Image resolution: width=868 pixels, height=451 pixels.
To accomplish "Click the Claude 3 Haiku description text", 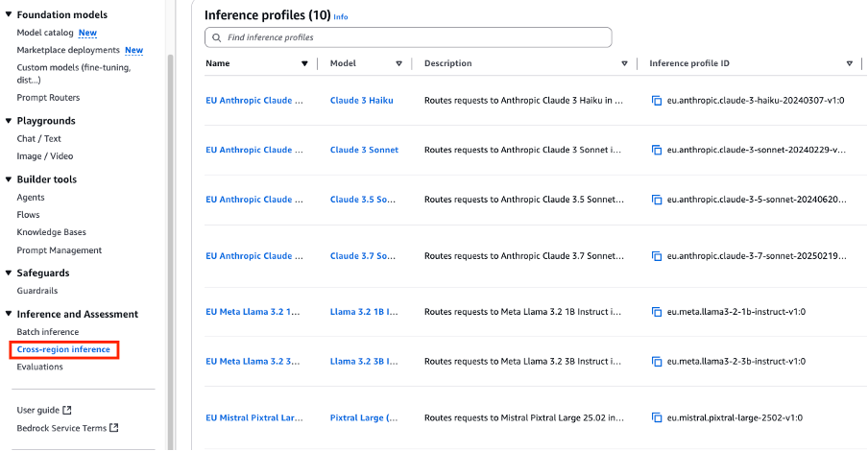I will [523, 101].
